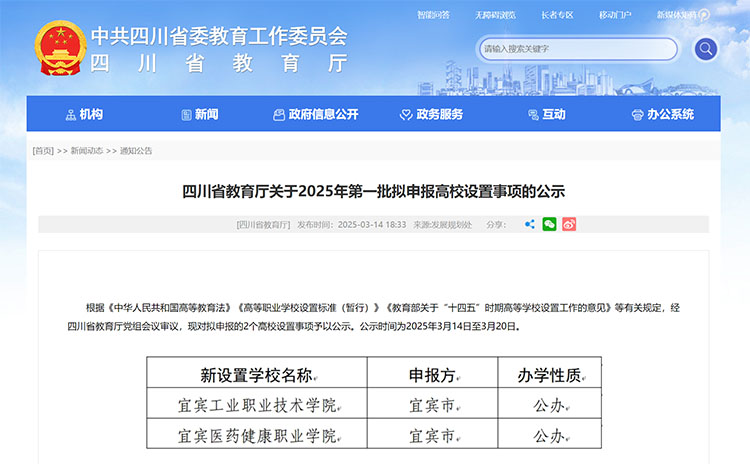The width and height of the screenshot is (750, 464).
Task: Click 通知公告 breadcrumb link
Action: 136,151
